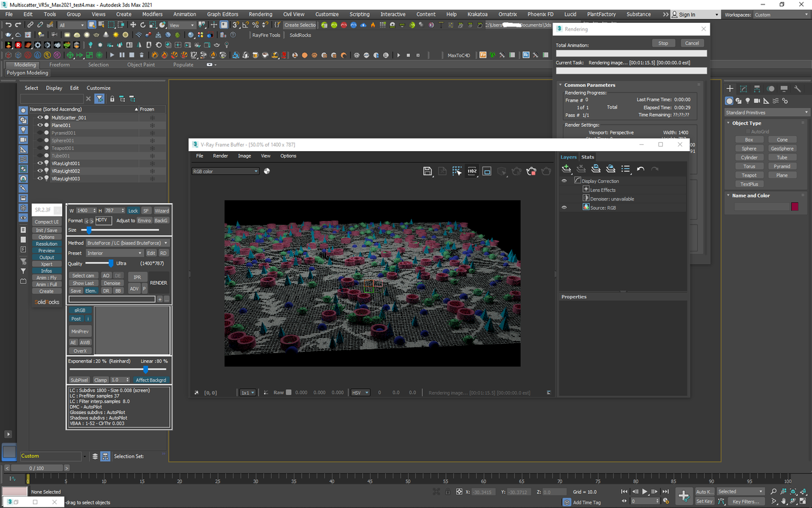Toggle the Percent Snap tool
The height and width of the screenshot is (508, 812).
pos(254,25)
